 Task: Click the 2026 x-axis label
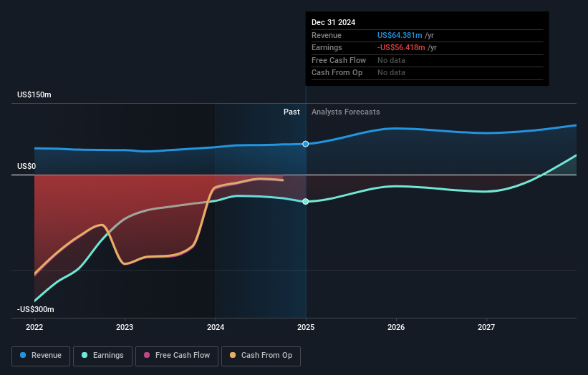point(396,327)
